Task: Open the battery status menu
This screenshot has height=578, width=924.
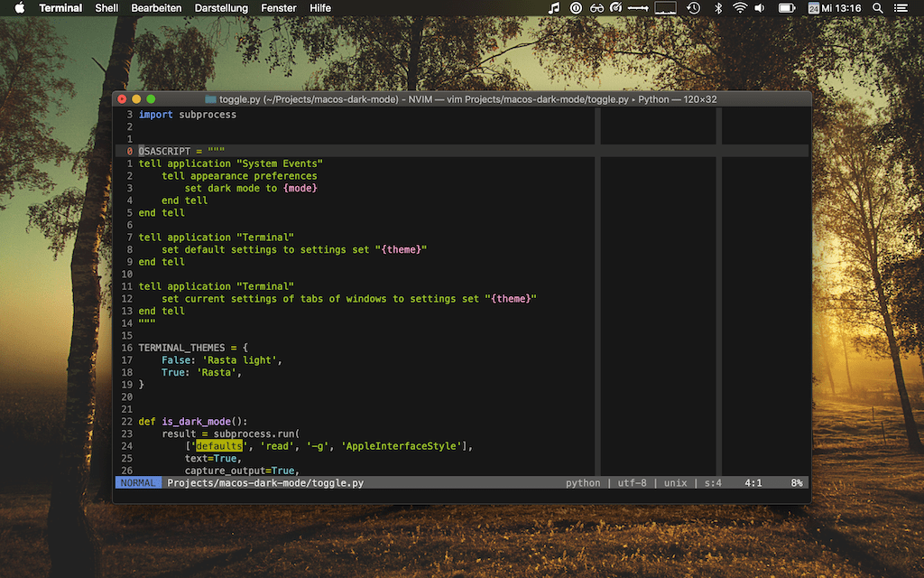Action: tap(787, 7)
